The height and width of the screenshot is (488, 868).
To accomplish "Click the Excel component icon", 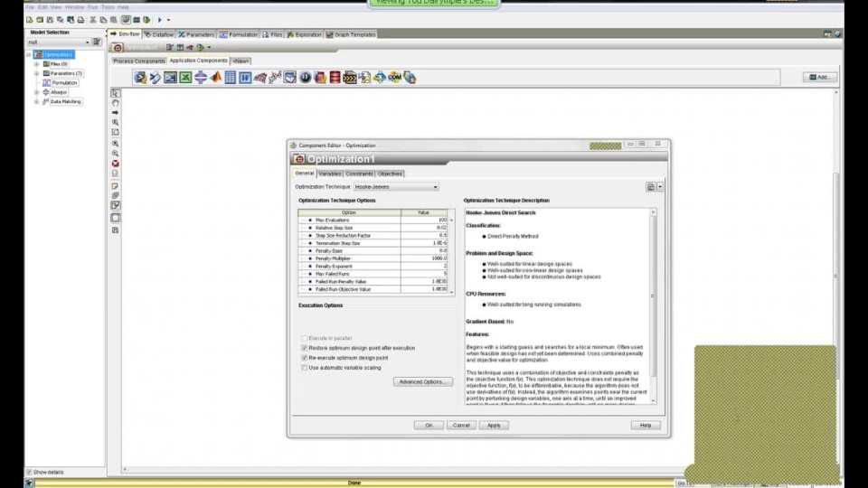I will (x=185, y=78).
